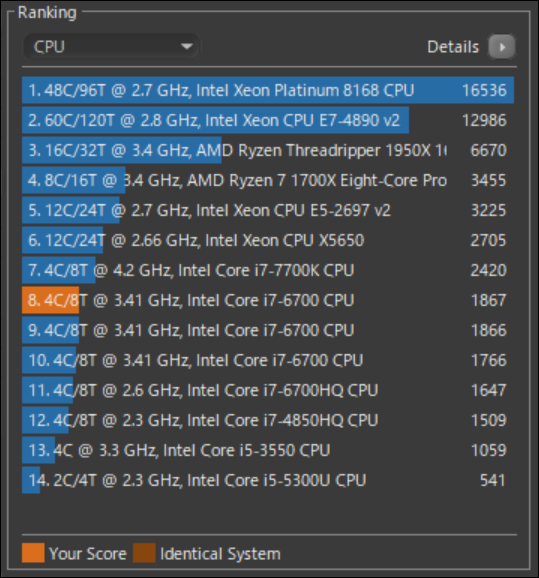The image size is (539, 578).
Task: Select the i7-6700 row scoring 1866
Action: (268, 330)
